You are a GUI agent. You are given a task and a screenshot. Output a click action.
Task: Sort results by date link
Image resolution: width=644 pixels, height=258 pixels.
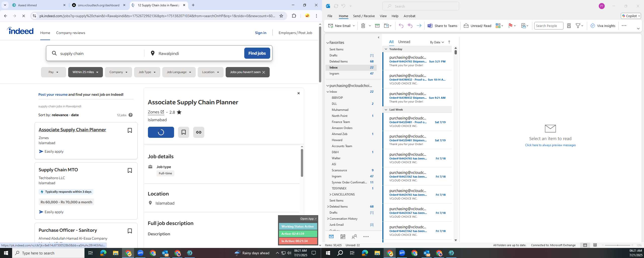coord(75,115)
